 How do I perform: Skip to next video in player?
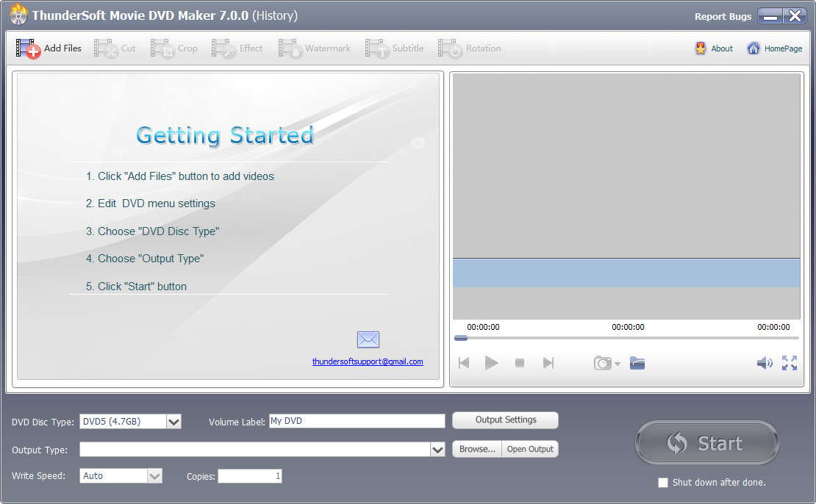[x=548, y=362]
